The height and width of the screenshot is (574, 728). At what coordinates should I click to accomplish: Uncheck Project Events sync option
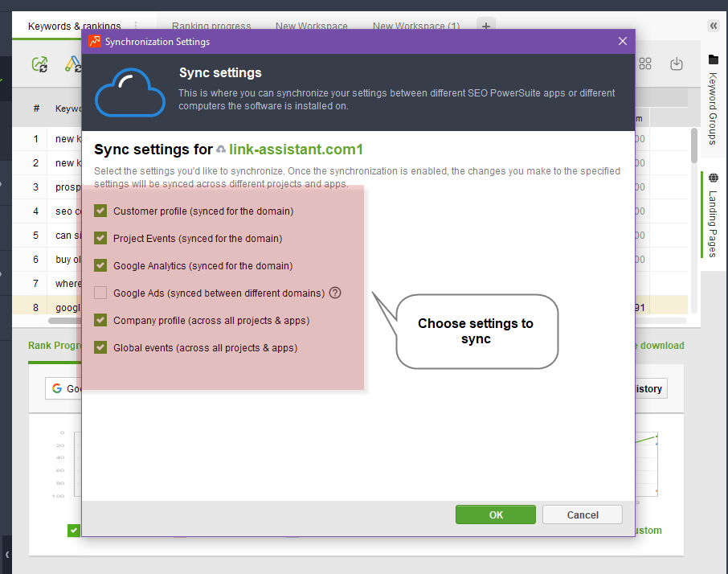click(x=100, y=238)
